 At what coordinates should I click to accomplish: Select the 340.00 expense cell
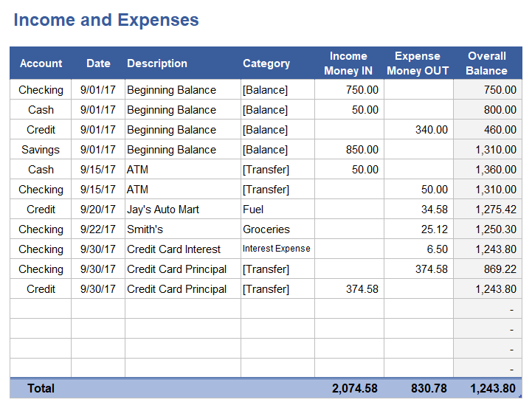click(x=431, y=130)
